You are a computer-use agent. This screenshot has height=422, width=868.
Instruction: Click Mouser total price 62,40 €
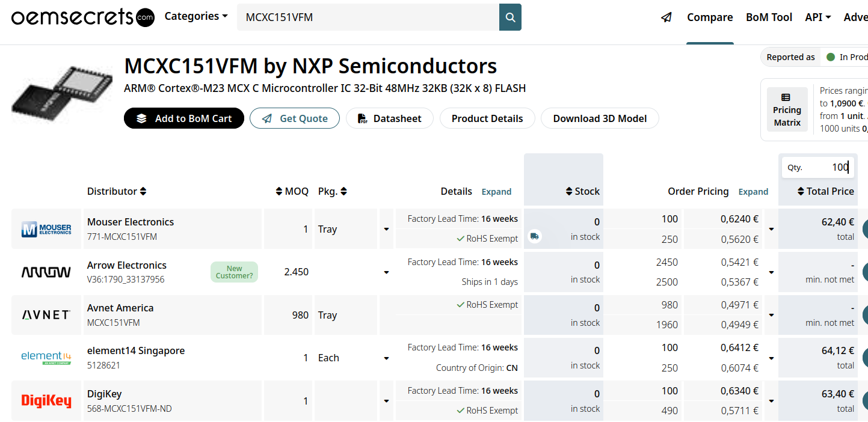838,222
